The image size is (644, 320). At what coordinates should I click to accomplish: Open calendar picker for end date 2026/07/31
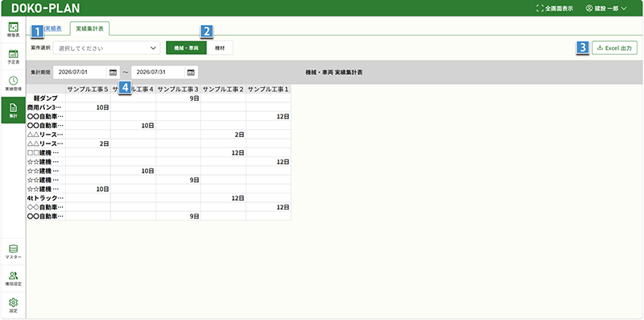click(191, 73)
